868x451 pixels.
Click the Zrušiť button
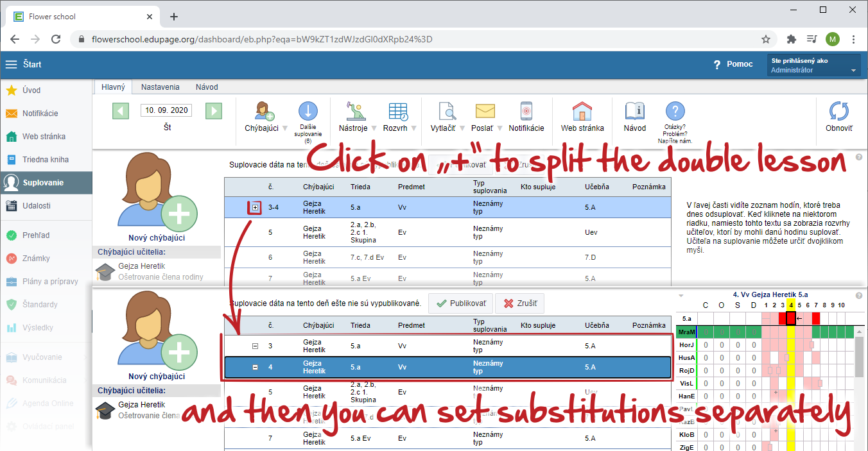[x=520, y=303]
